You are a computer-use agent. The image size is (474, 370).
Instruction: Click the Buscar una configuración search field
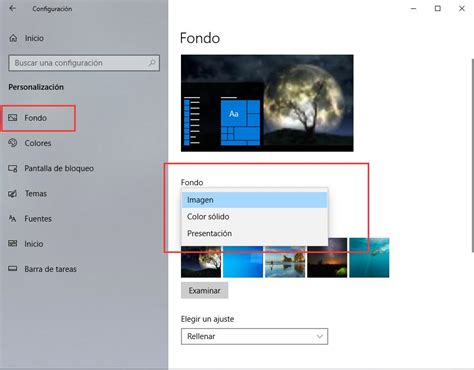(84, 63)
